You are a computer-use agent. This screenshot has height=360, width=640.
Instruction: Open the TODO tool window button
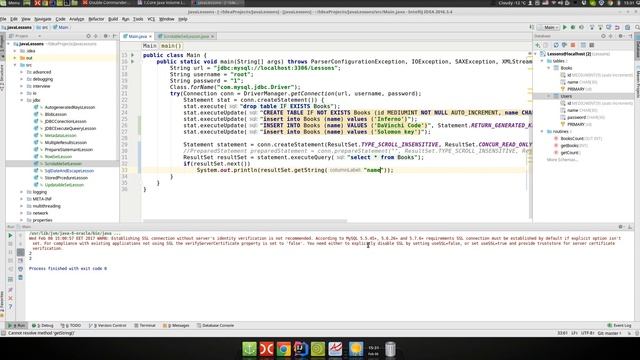[71, 325]
